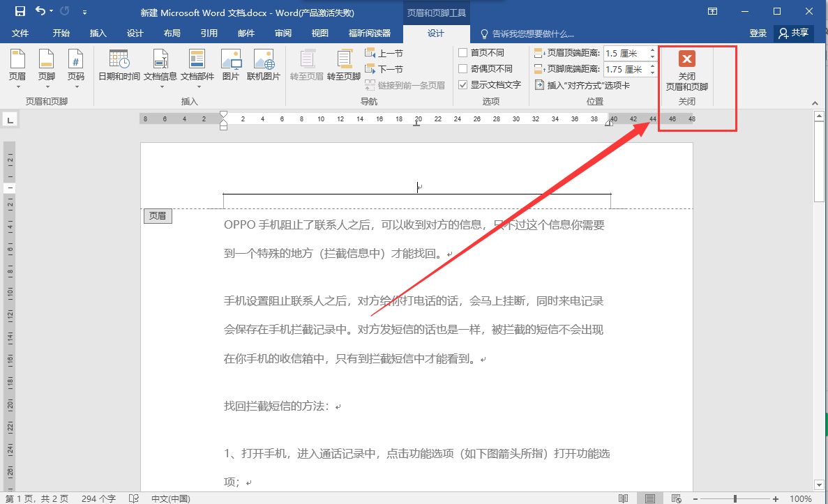Decrease 页眉顶端距离 with the down spinner
The image size is (828, 504).
(653, 57)
